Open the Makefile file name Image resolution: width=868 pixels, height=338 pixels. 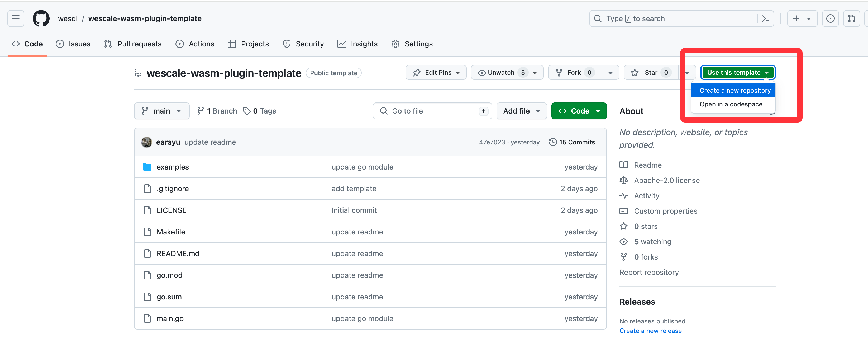coord(171,232)
